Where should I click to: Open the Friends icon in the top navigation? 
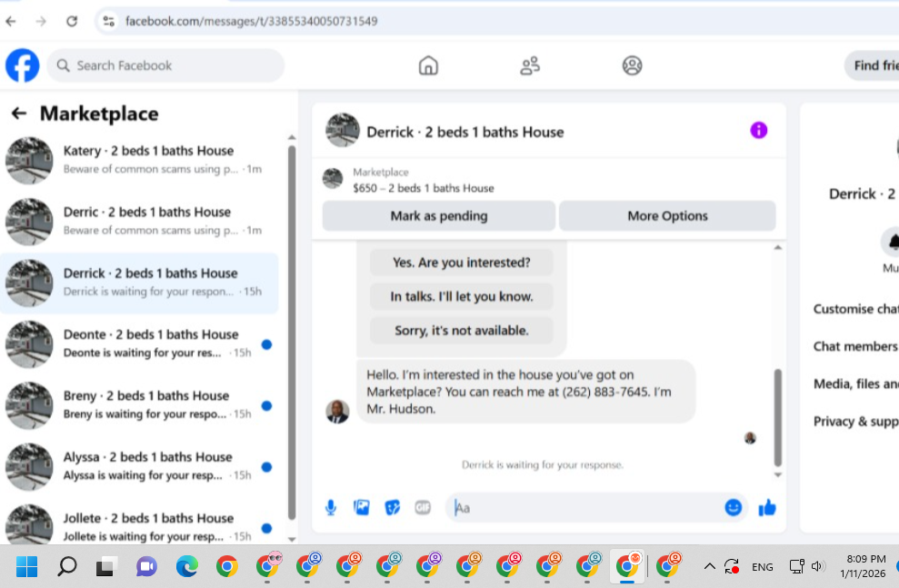530,65
